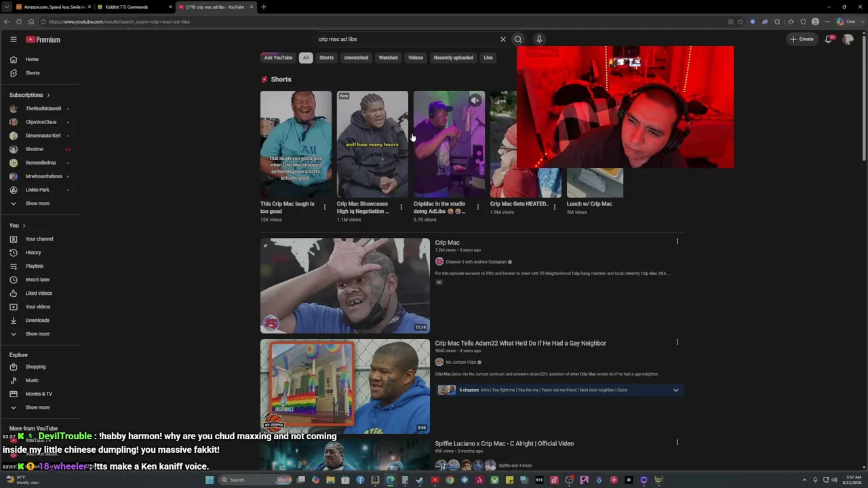Open the browser tab search dropdown
The height and width of the screenshot is (488, 868).
click(x=6, y=7)
